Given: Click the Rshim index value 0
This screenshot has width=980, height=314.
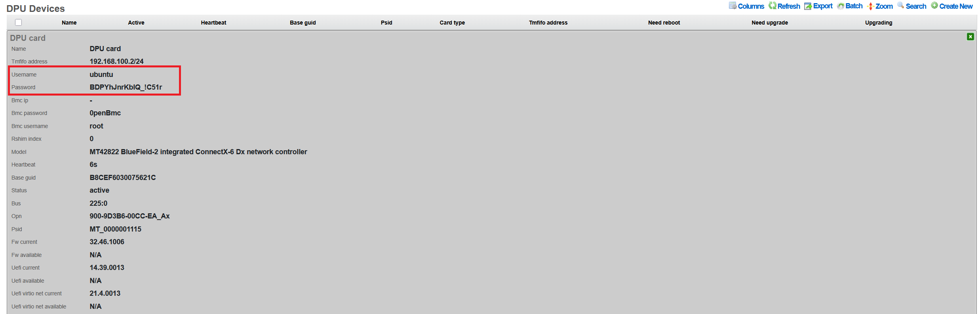Looking at the screenshot, I should (91, 139).
